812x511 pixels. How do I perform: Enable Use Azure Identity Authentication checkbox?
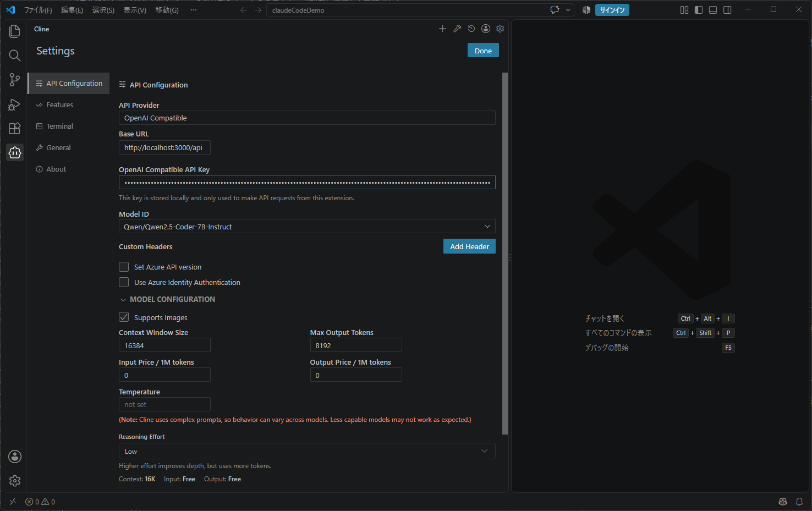[x=124, y=282]
